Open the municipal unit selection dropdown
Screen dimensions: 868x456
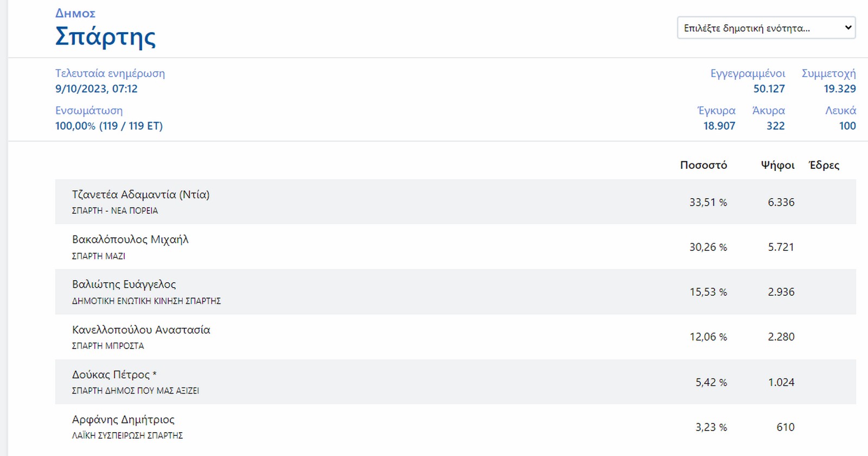tap(765, 28)
